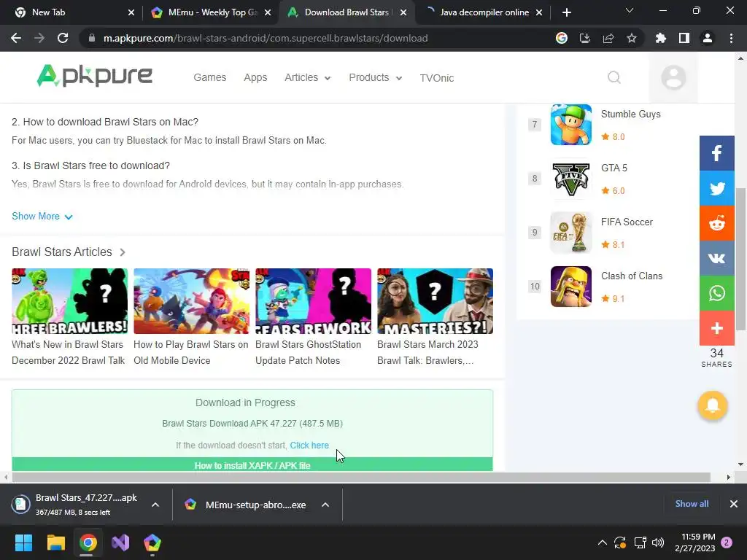Share on Twitter
The width and height of the screenshot is (747, 560).
717,188
